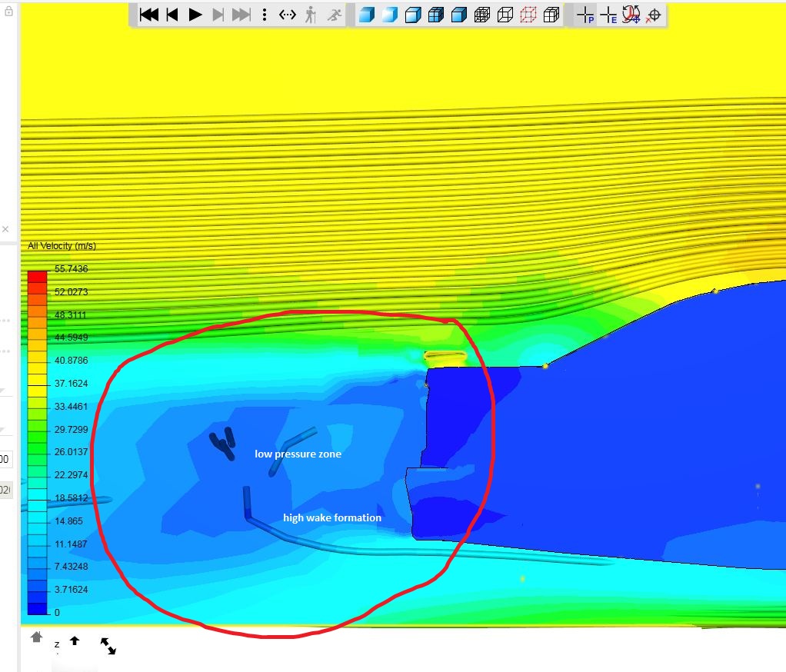Step back one frame
Viewport: 786px width, 672px height.
click(x=172, y=15)
